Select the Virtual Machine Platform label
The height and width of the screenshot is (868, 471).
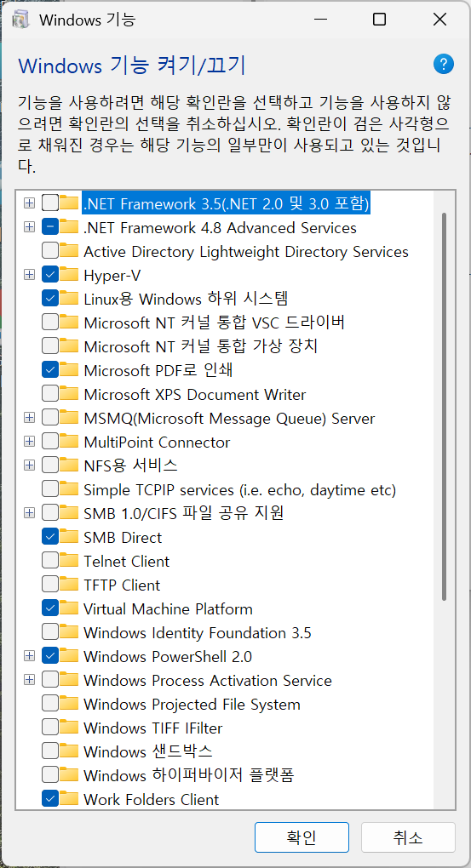[x=168, y=609]
